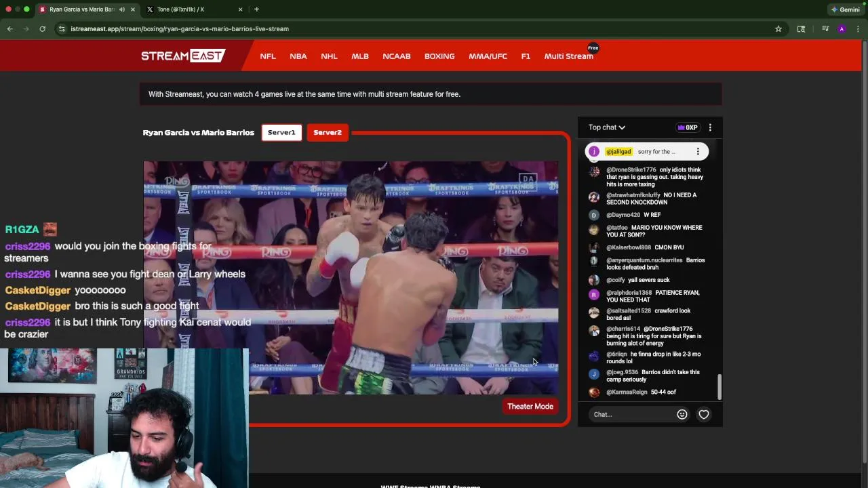Enable Theater Mode
This screenshot has height=488, width=868.
pos(530,407)
